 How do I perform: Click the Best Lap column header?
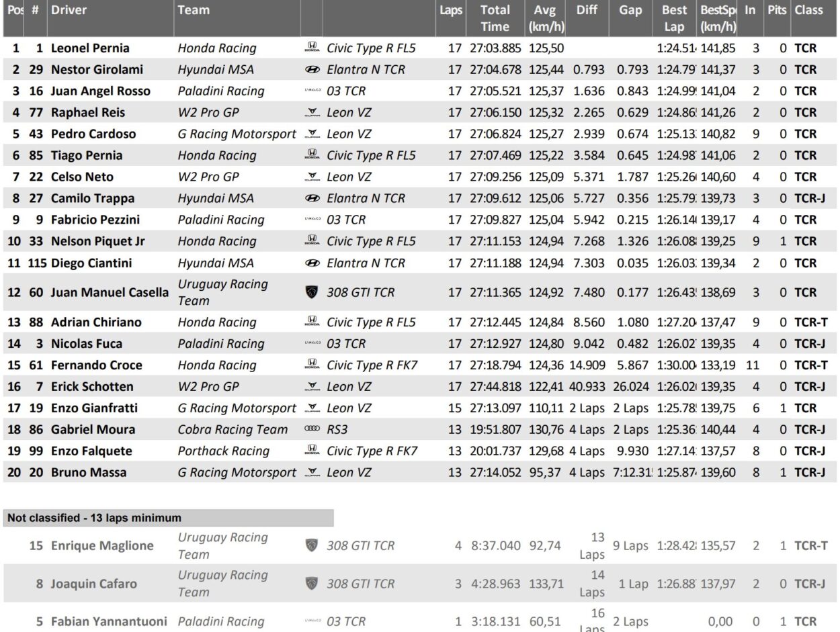674,18
